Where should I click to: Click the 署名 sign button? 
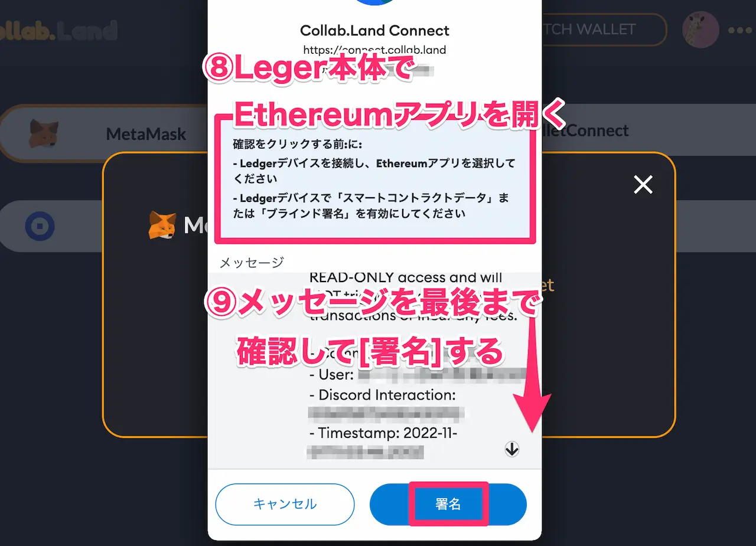[x=448, y=504]
